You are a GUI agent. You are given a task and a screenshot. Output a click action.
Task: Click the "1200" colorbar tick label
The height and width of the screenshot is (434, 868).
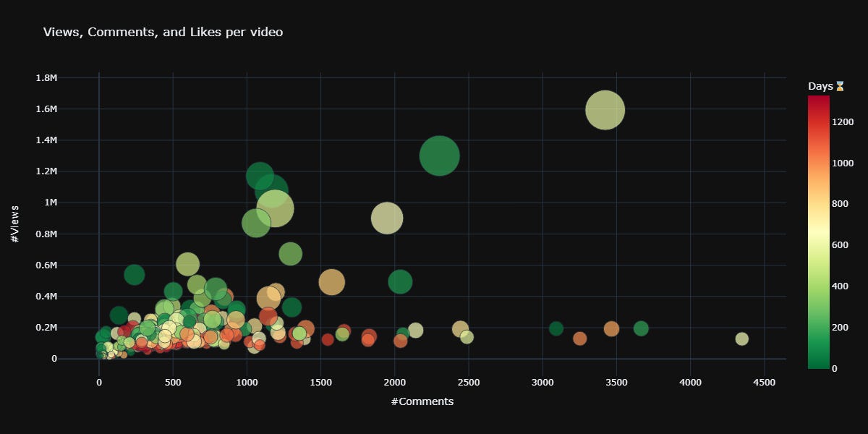(845, 122)
